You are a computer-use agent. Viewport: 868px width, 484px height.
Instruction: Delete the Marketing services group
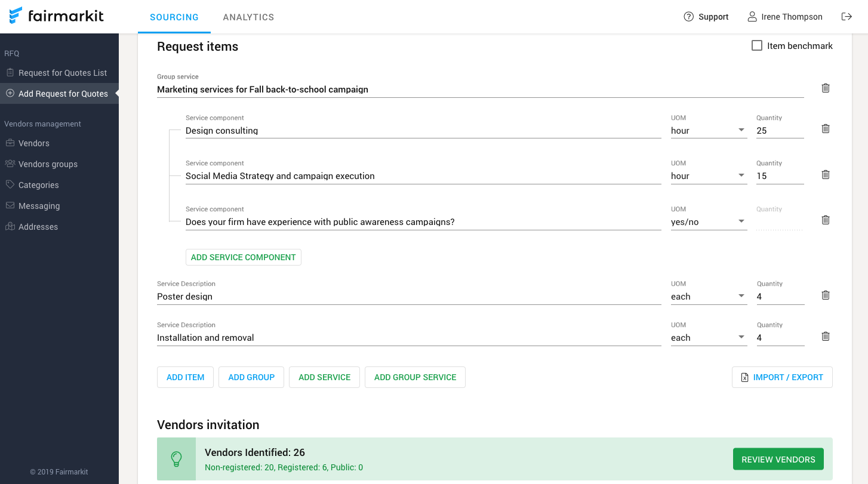click(x=826, y=88)
